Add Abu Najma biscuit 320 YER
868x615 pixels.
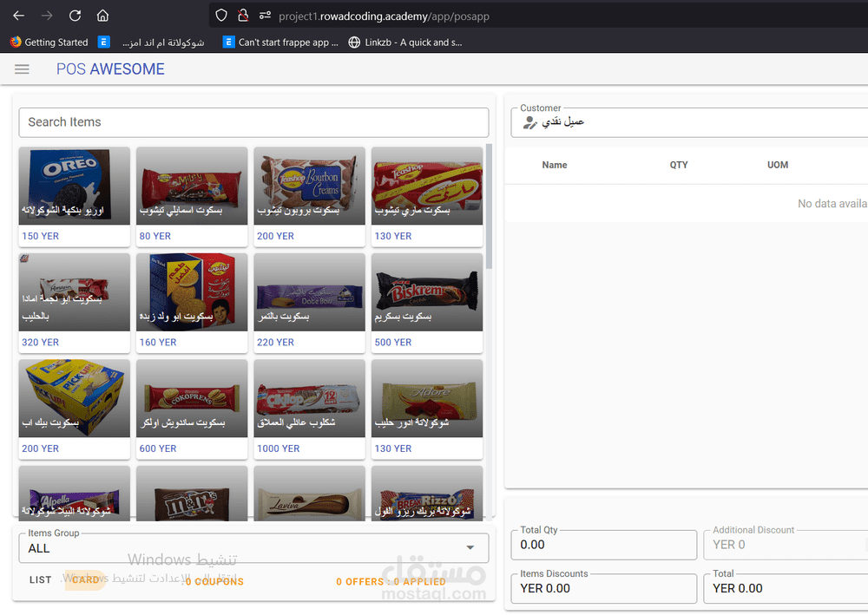coord(74,303)
